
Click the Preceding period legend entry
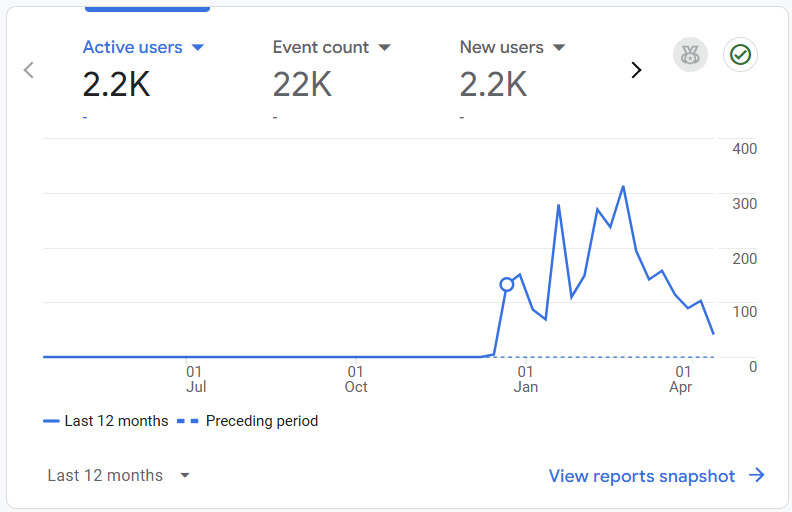[x=248, y=421]
